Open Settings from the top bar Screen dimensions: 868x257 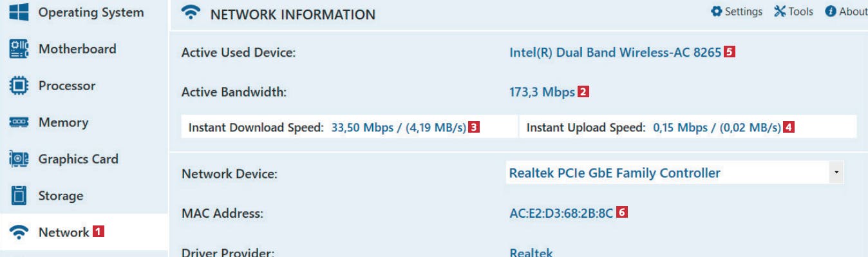click(744, 12)
